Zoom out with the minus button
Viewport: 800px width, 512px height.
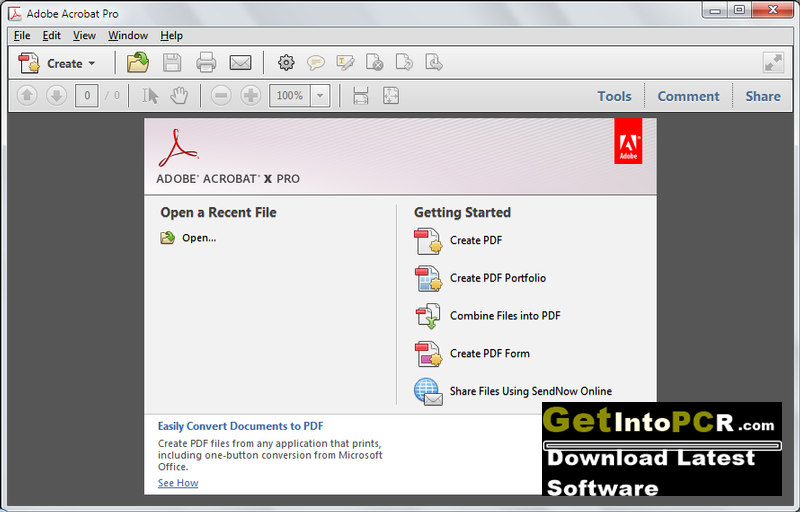coord(221,95)
